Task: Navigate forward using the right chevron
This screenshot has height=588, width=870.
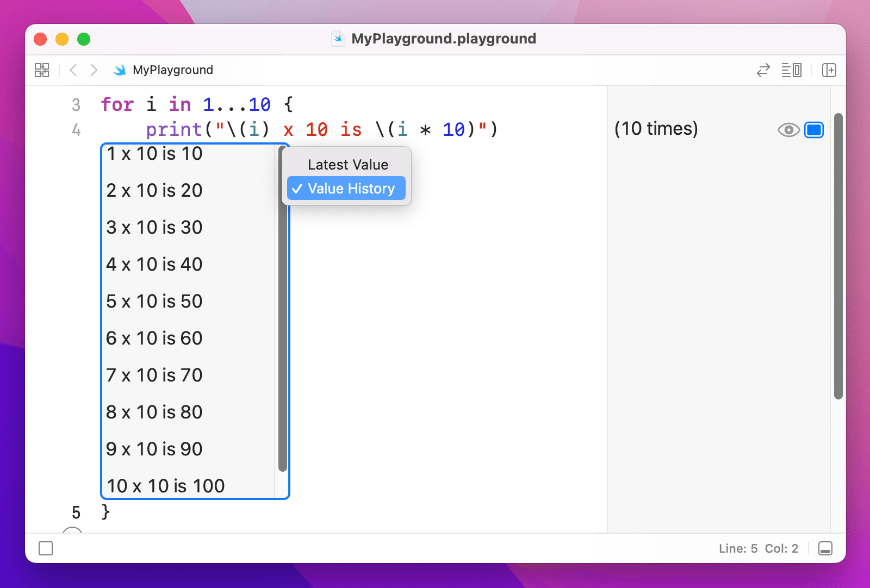Action: coord(94,70)
